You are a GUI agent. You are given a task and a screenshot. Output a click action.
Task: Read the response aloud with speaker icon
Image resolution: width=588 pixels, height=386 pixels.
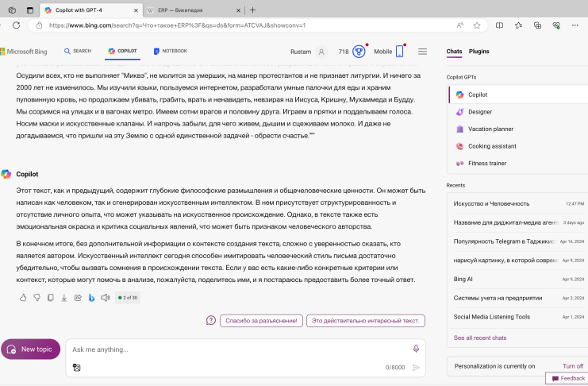click(106, 298)
